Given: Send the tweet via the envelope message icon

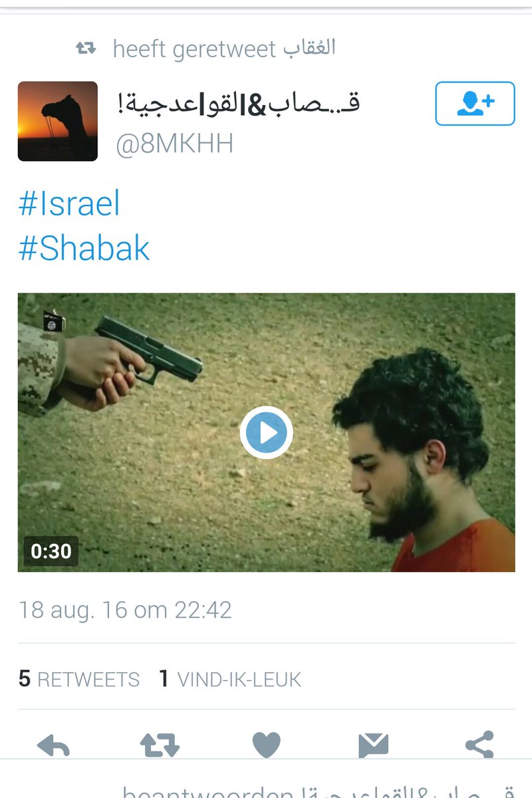Looking at the screenshot, I should 373,745.
